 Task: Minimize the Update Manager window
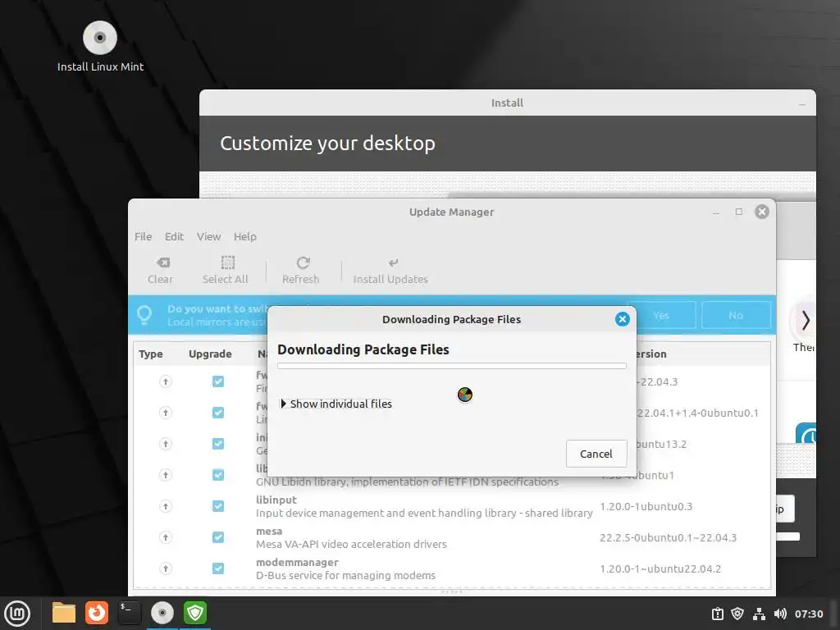[715, 212]
